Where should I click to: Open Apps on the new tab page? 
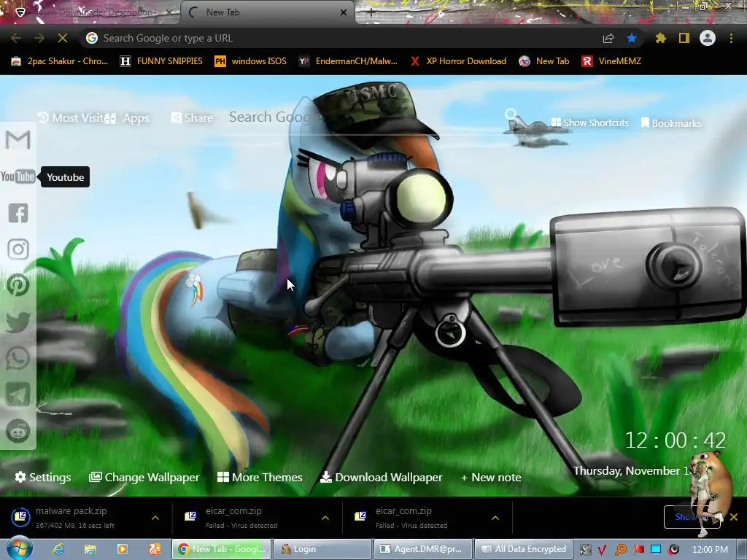pos(127,118)
